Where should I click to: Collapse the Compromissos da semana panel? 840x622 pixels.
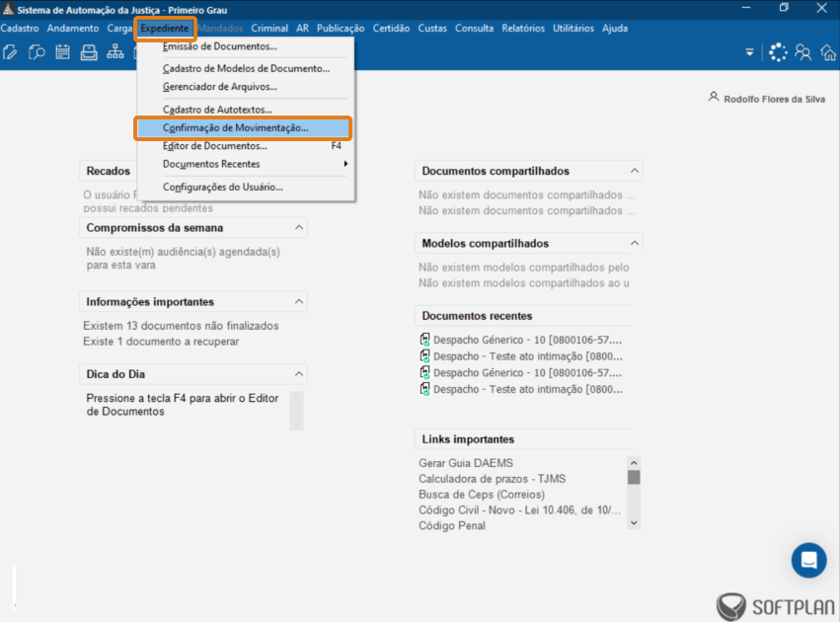tap(299, 228)
